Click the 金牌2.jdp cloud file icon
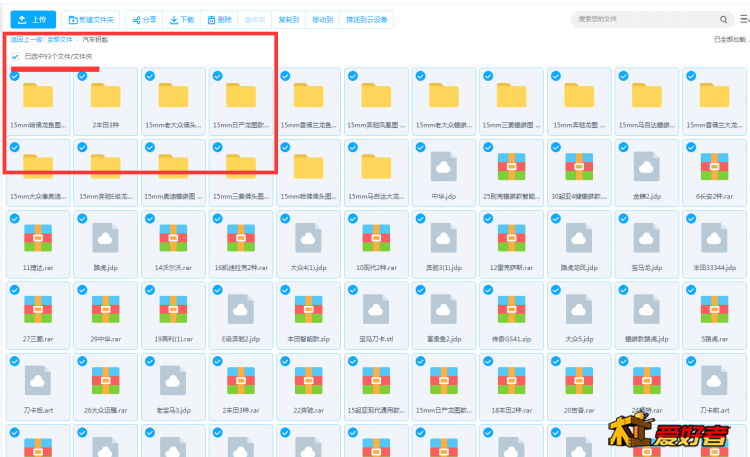 click(647, 166)
